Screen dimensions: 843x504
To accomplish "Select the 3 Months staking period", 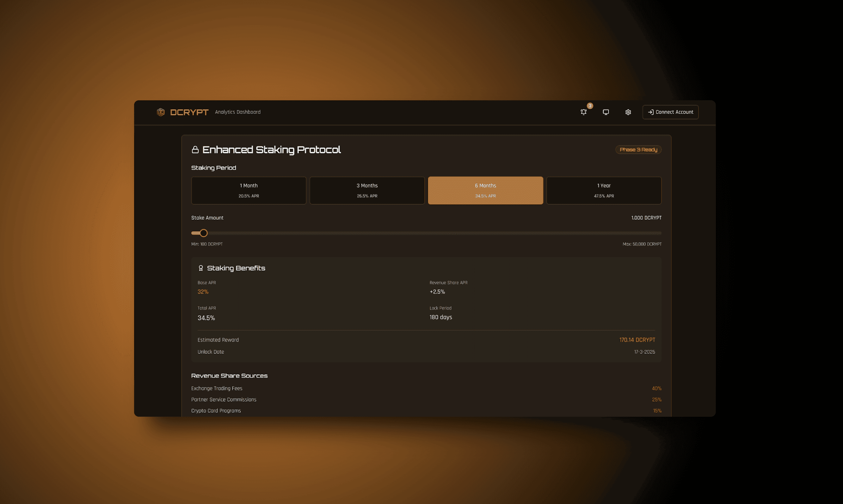I will [367, 191].
